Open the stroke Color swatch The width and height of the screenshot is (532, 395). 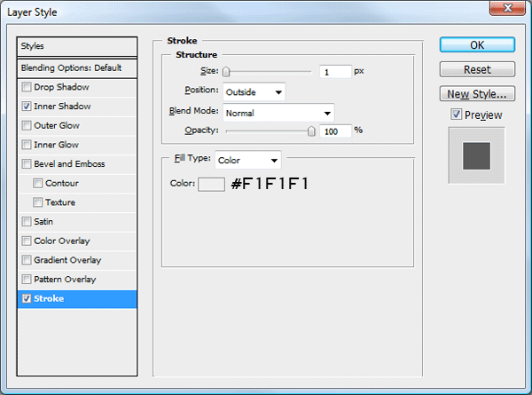(x=211, y=185)
